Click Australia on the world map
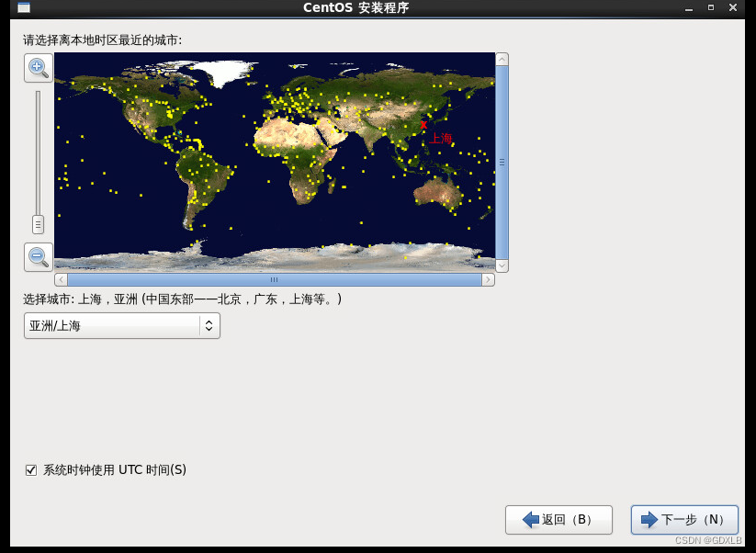This screenshot has height=553, width=756. 439,192
